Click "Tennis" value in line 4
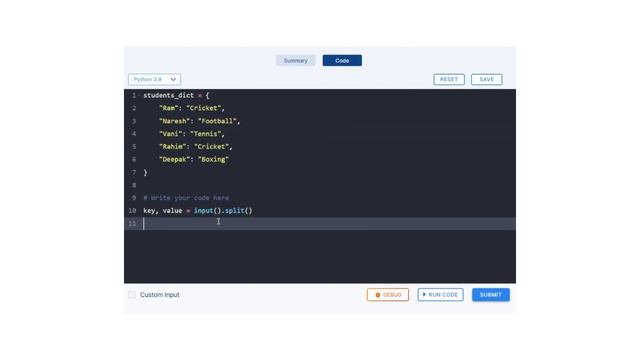Screen dimensions: 640x360 coord(205,134)
